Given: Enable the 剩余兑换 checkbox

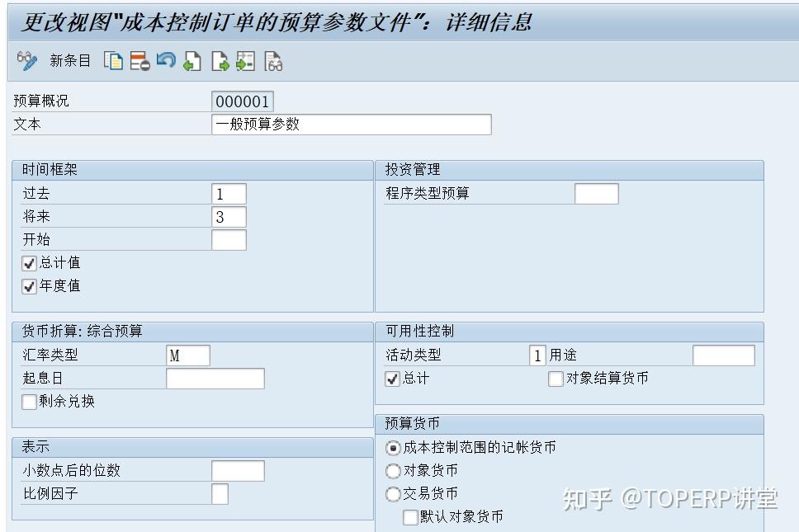Looking at the screenshot, I should (x=29, y=402).
